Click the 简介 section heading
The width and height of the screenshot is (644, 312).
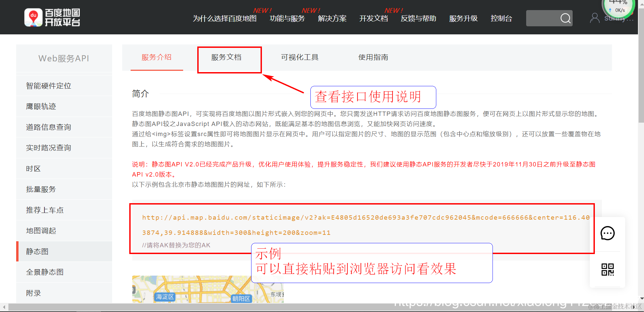(x=140, y=94)
